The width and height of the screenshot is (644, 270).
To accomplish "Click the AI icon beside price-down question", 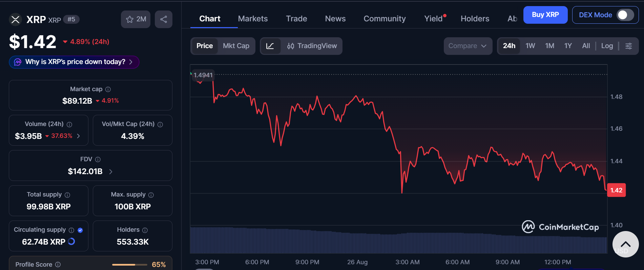I will click(x=18, y=62).
